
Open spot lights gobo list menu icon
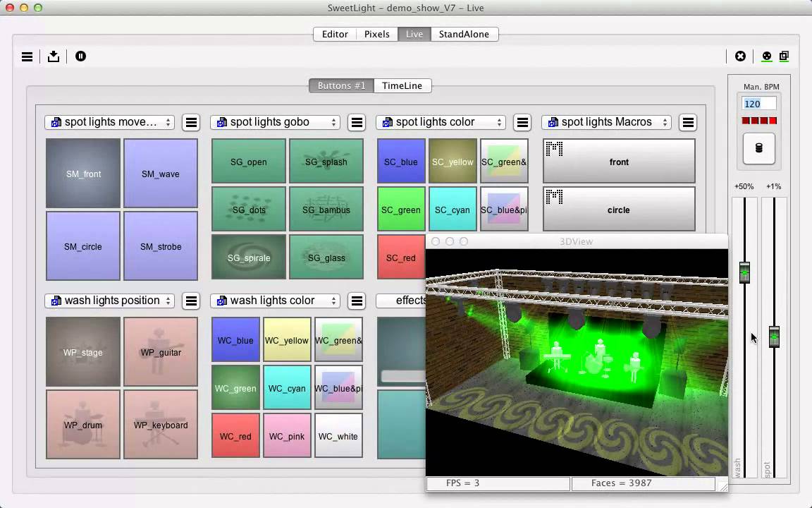tap(357, 122)
